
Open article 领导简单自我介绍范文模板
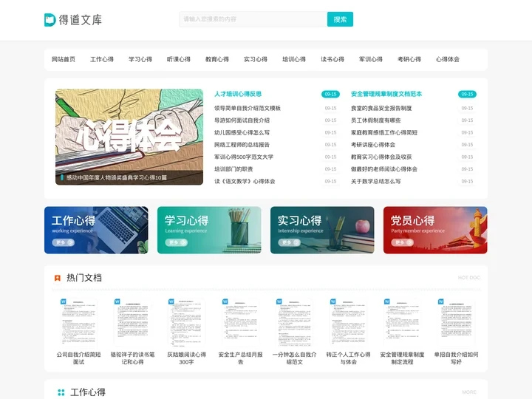coord(248,108)
